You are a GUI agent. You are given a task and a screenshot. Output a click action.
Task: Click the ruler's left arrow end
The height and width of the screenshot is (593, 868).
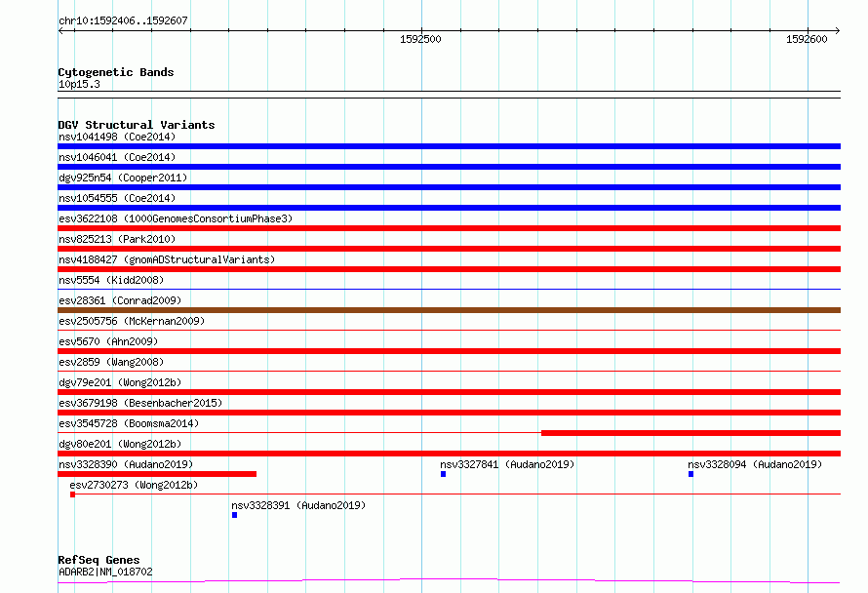click(60, 31)
